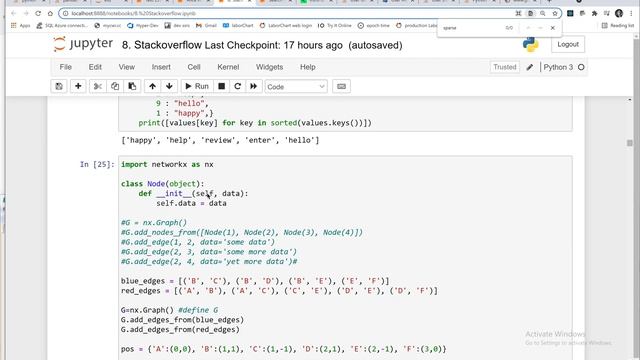
Task: Open the Reading list
Action: click(618, 25)
